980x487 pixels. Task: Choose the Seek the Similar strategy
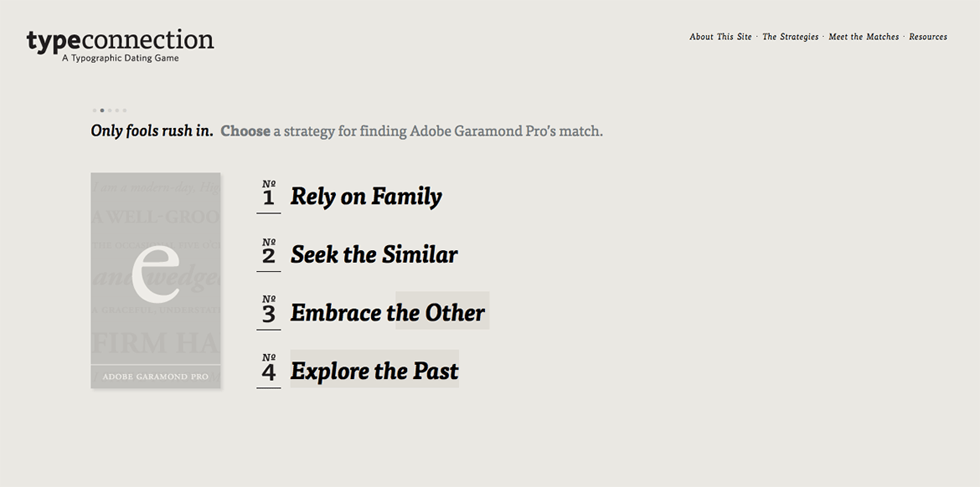pyautogui.click(x=374, y=254)
